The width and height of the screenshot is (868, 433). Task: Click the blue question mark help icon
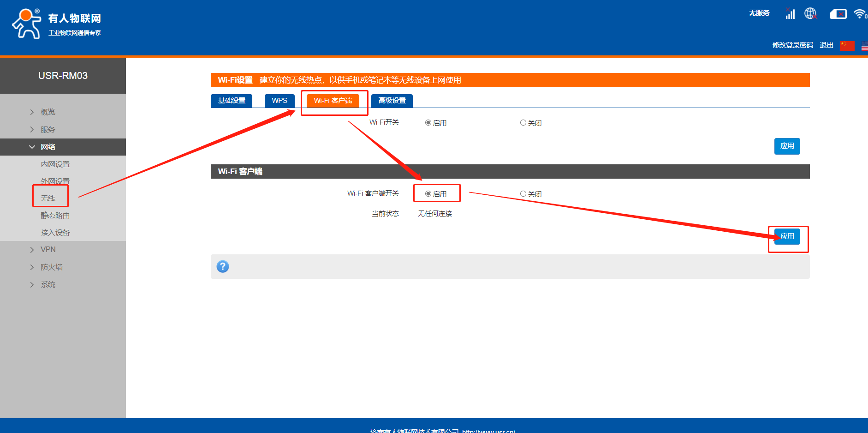point(223,266)
